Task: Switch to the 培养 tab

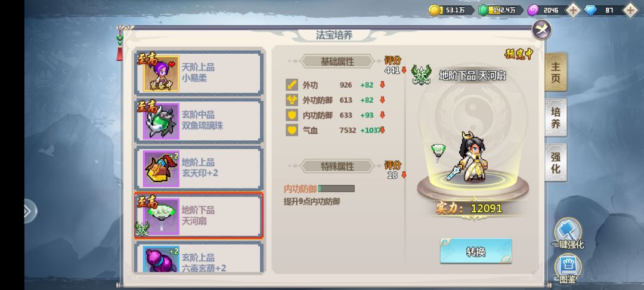Action: tap(556, 117)
